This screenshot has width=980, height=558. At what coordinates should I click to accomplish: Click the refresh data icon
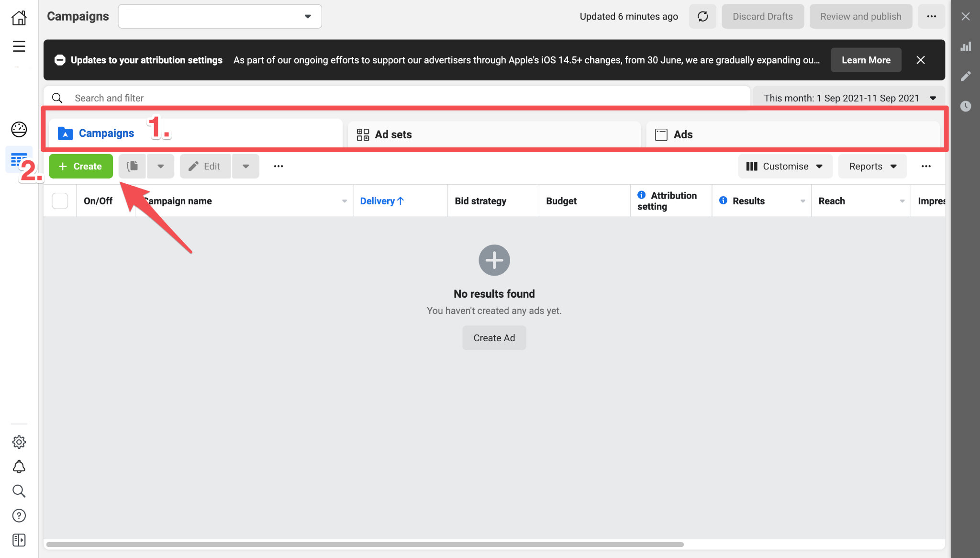[702, 16]
